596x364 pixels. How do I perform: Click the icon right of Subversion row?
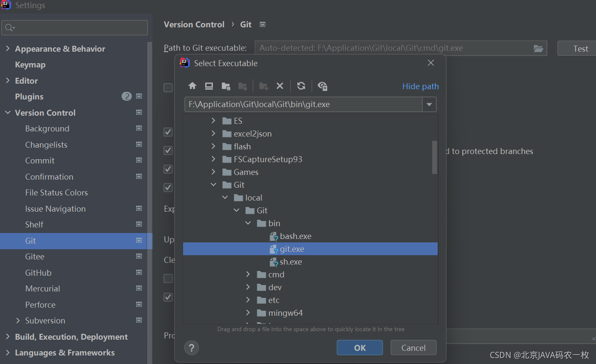pos(139,320)
